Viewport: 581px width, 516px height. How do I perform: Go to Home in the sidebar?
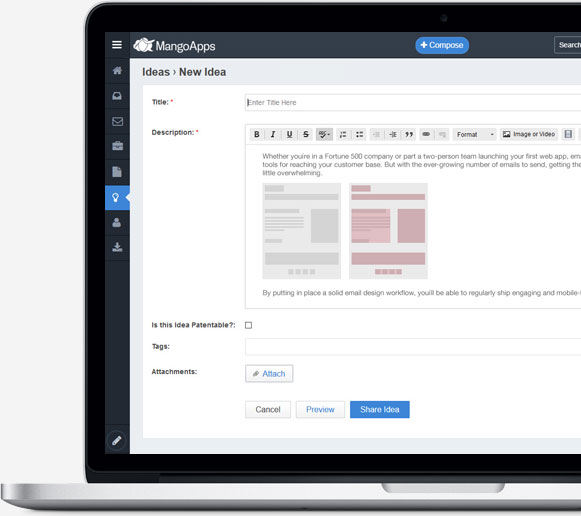click(x=117, y=70)
